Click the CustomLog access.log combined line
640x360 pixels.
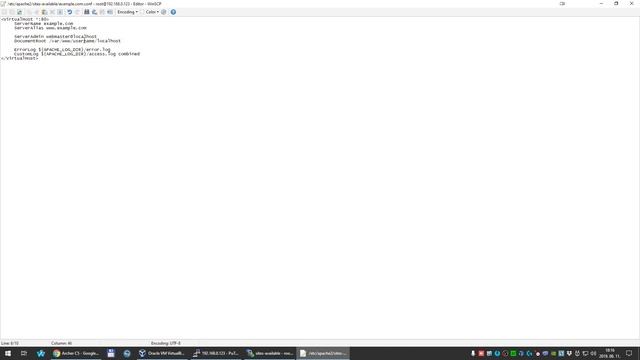coord(77,54)
